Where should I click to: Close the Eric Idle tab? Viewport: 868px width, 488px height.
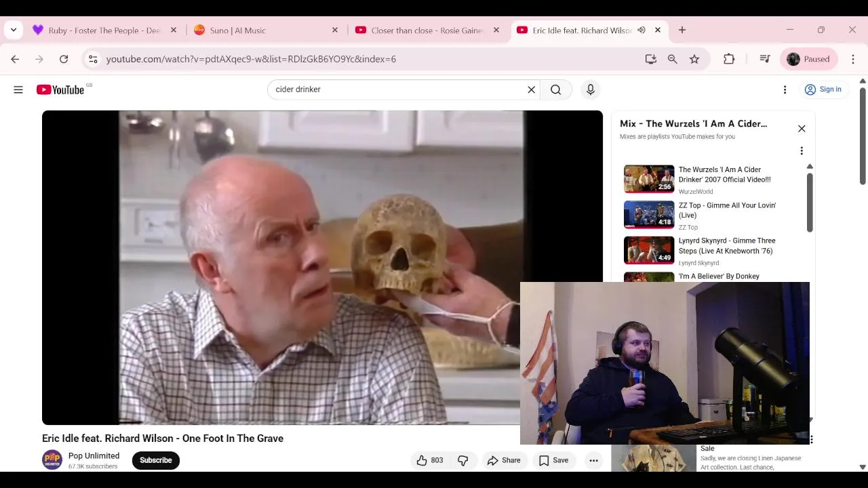point(658,30)
